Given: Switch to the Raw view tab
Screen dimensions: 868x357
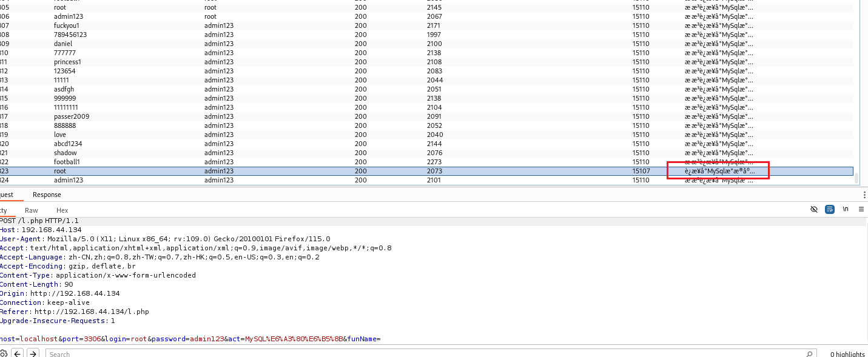Looking at the screenshot, I should [32, 210].
